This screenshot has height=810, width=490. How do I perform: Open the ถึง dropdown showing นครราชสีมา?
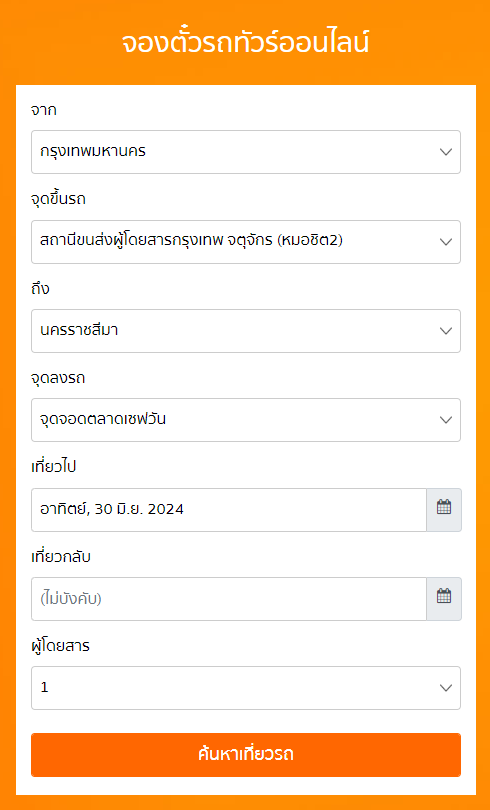246,331
